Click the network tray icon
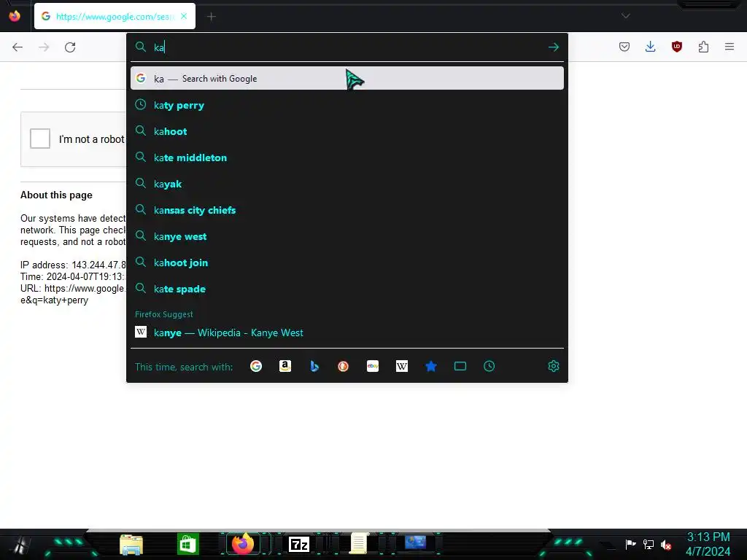747x560 pixels. click(649, 544)
